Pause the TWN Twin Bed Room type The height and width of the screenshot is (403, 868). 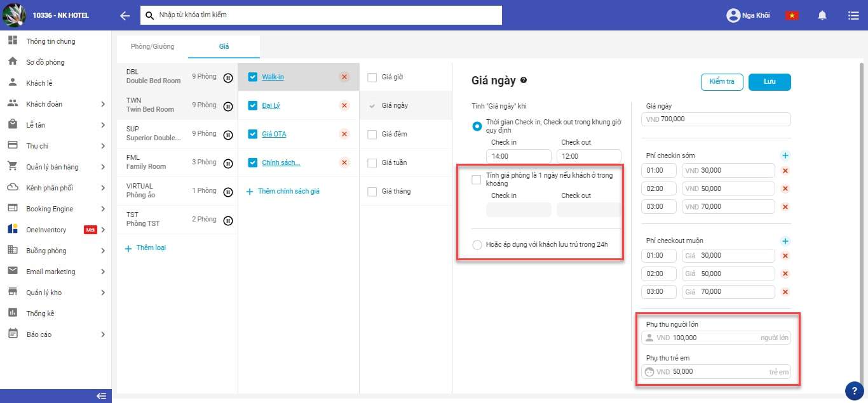[x=228, y=106]
